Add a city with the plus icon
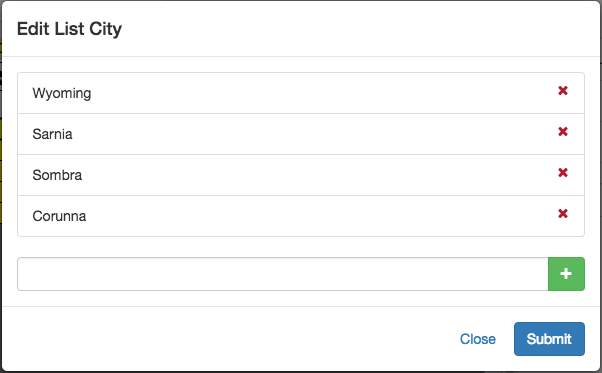The image size is (602, 373). pyautogui.click(x=566, y=274)
